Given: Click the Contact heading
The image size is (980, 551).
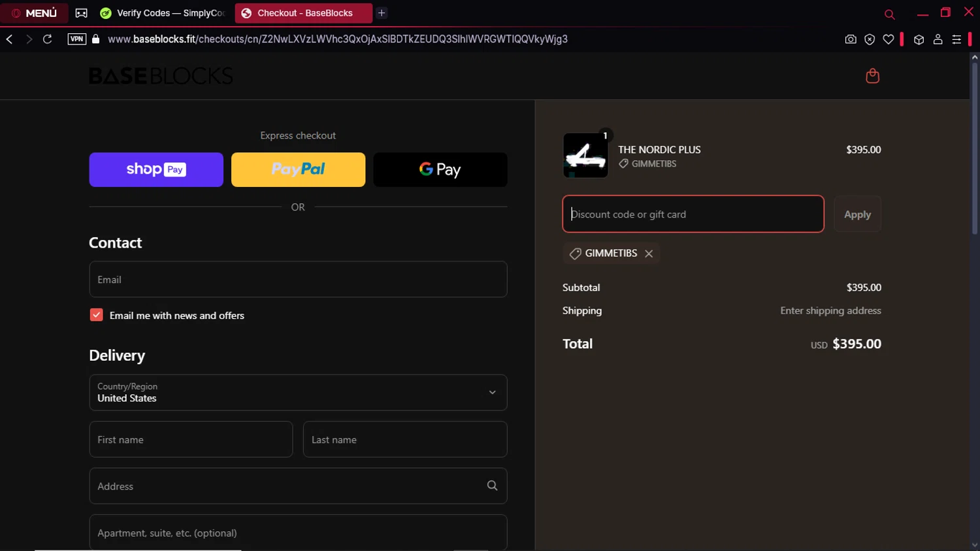Looking at the screenshot, I should [x=115, y=242].
